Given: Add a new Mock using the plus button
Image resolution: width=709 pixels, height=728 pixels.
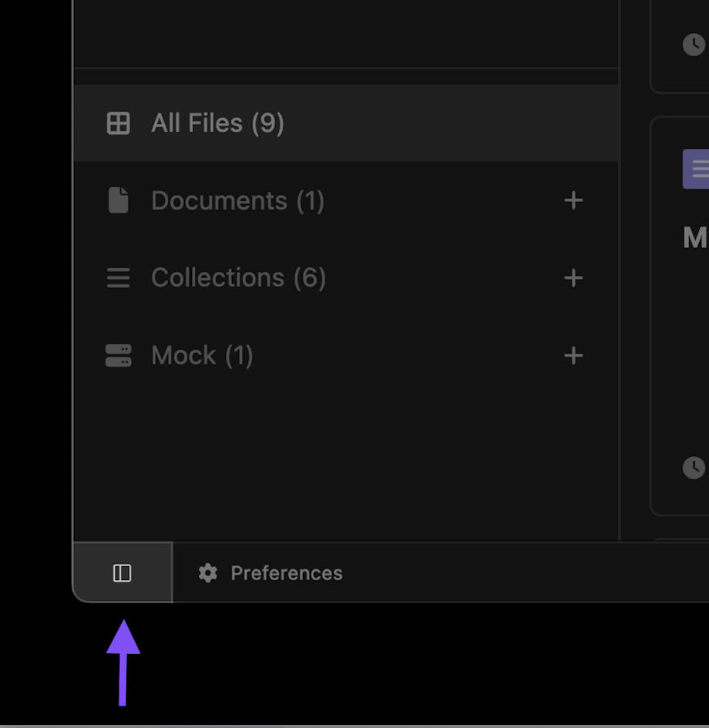Looking at the screenshot, I should [573, 356].
